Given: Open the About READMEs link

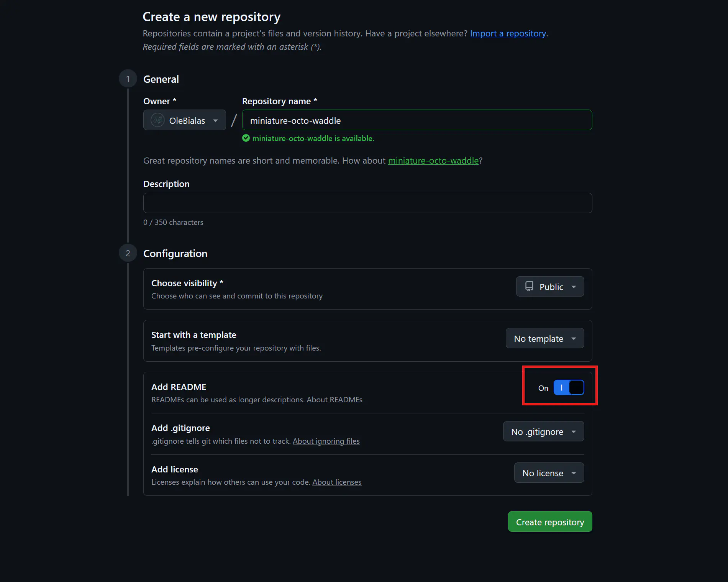Looking at the screenshot, I should 334,400.
